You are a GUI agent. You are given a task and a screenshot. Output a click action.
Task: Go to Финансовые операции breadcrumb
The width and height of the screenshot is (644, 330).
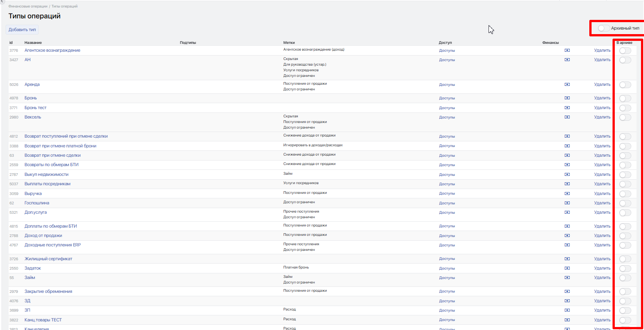tap(28, 6)
